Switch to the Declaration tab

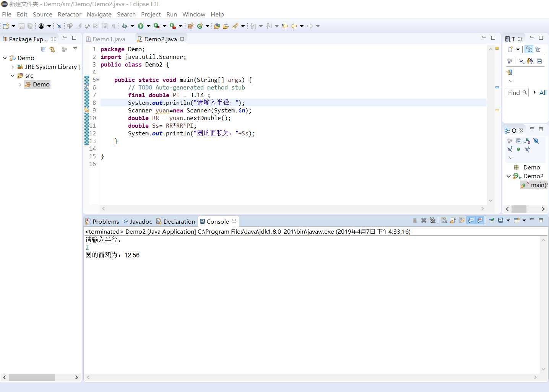[x=176, y=221]
